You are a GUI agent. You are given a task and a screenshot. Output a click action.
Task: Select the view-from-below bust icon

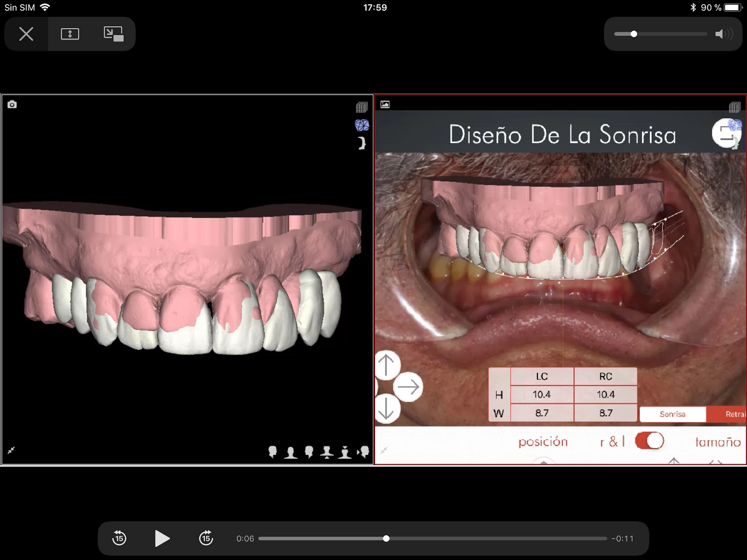click(327, 452)
